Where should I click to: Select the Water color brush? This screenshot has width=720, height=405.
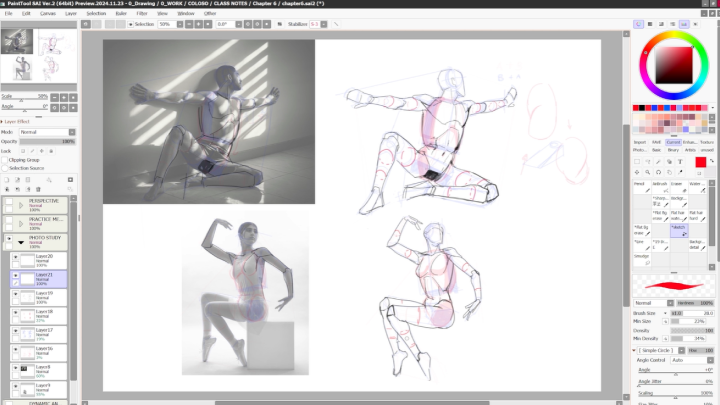(x=697, y=187)
